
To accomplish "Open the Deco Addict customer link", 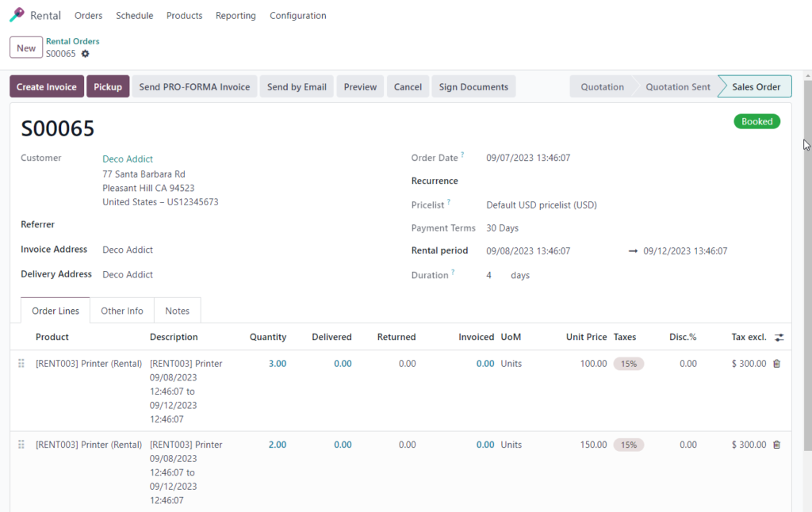I will coord(128,159).
